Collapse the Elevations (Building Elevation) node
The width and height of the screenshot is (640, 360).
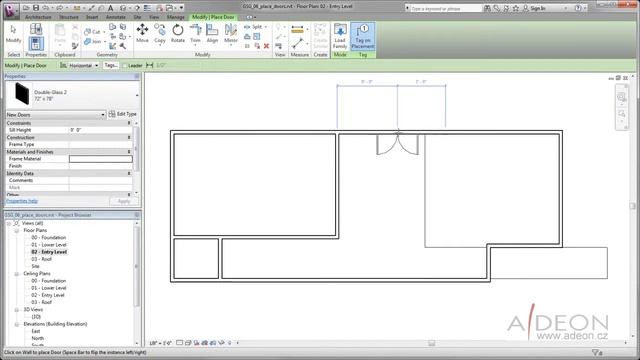(x=17, y=324)
